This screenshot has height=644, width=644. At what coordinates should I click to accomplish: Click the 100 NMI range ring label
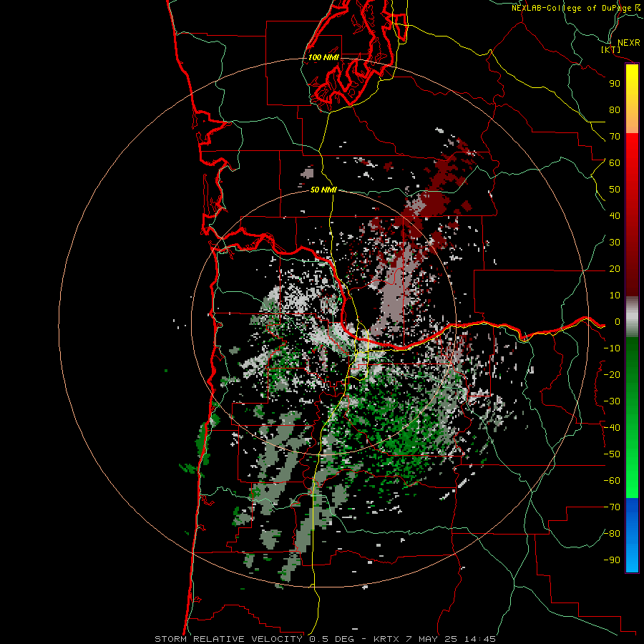coord(323,57)
